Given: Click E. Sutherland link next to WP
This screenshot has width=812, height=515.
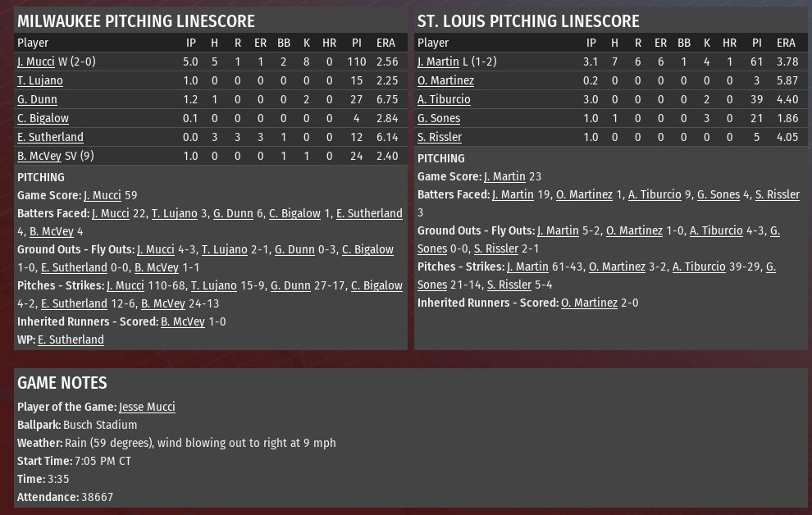Looking at the screenshot, I should point(71,340).
